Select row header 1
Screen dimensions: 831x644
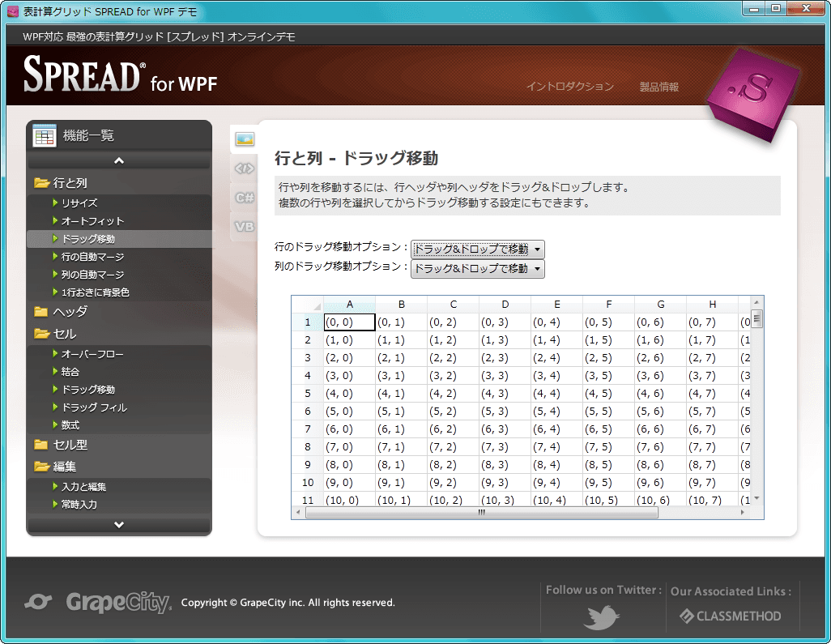pos(308,322)
